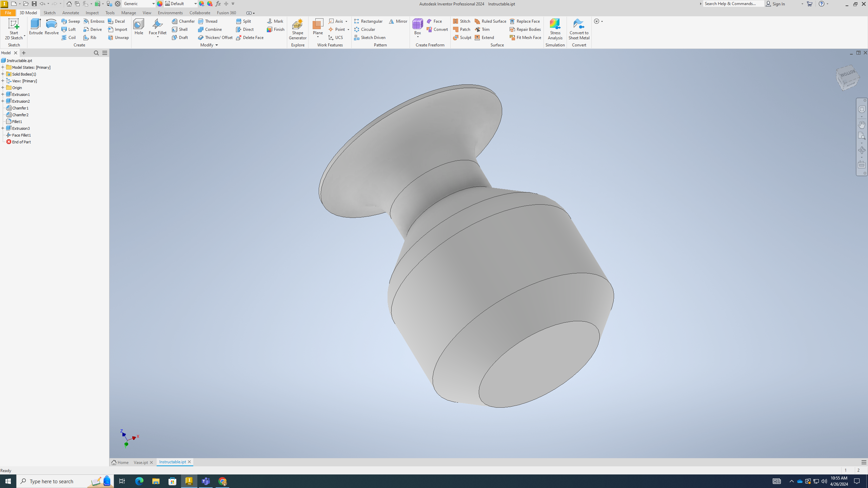Select Chamfer1 in the model browser
Viewport: 868px width, 488px height.
point(20,108)
